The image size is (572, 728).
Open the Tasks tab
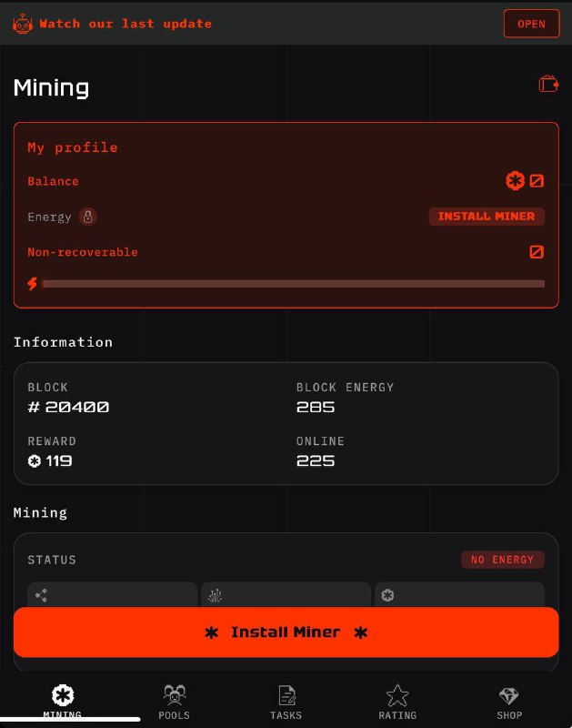(x=286, y=702)
